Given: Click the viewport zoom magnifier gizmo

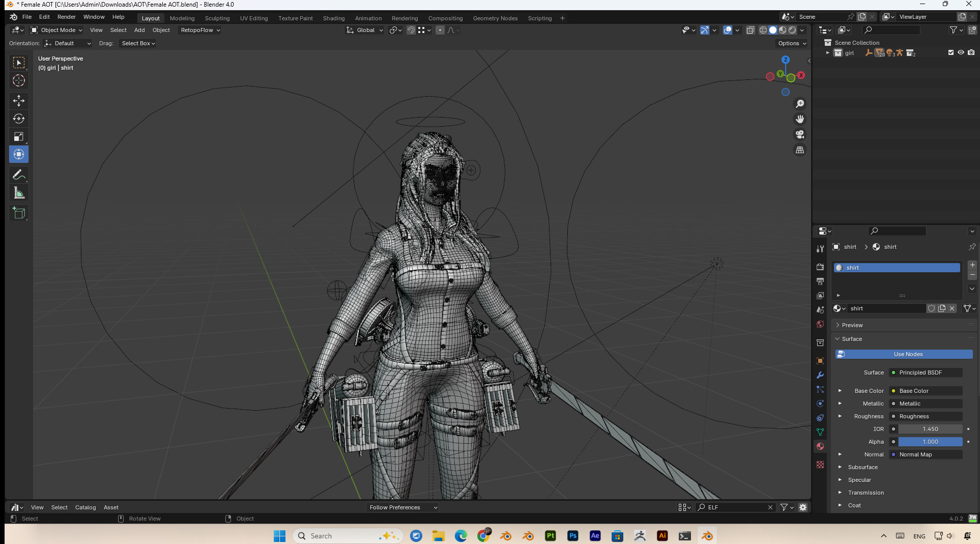Looking at the screenshot, I should click(x=800, y=104).
